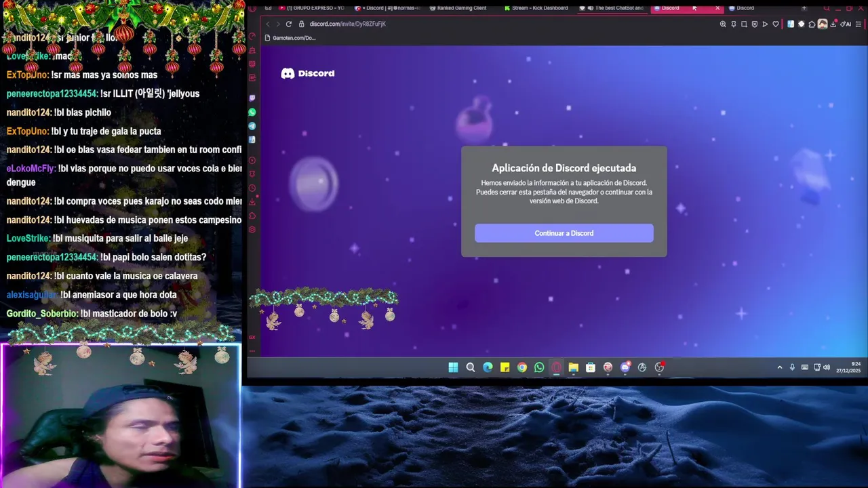Viewport: 868px width, 488px height.
Task: Open File Explorer from taskbar
Action: tap(574, 367)
